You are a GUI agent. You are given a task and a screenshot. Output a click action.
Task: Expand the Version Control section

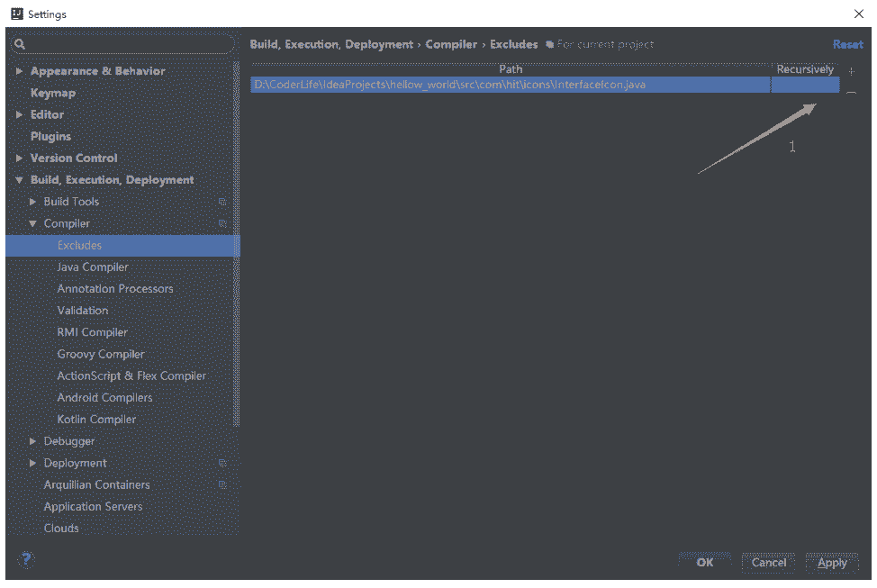(x=19, y=158)
